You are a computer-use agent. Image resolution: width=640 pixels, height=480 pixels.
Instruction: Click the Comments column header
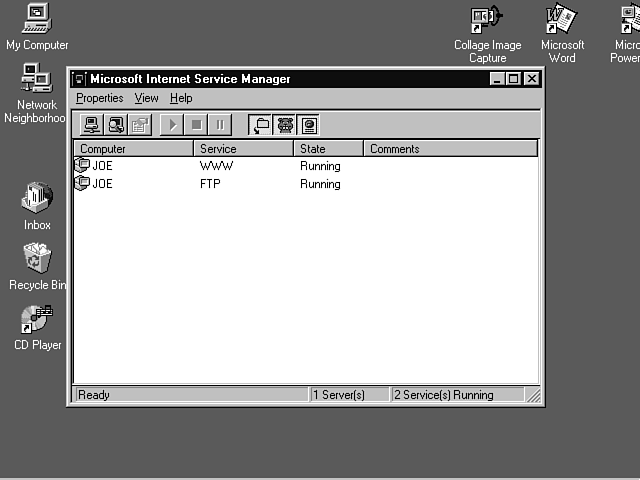coord(450,149)
